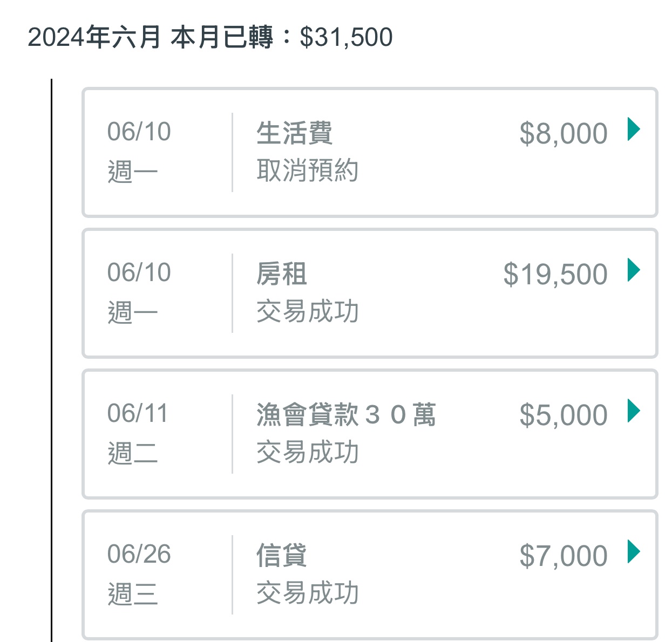Viewport: 672px width, 642px height.
Task: Click 交易成功 status under 漁會貸款
Action: click(307, 453)
